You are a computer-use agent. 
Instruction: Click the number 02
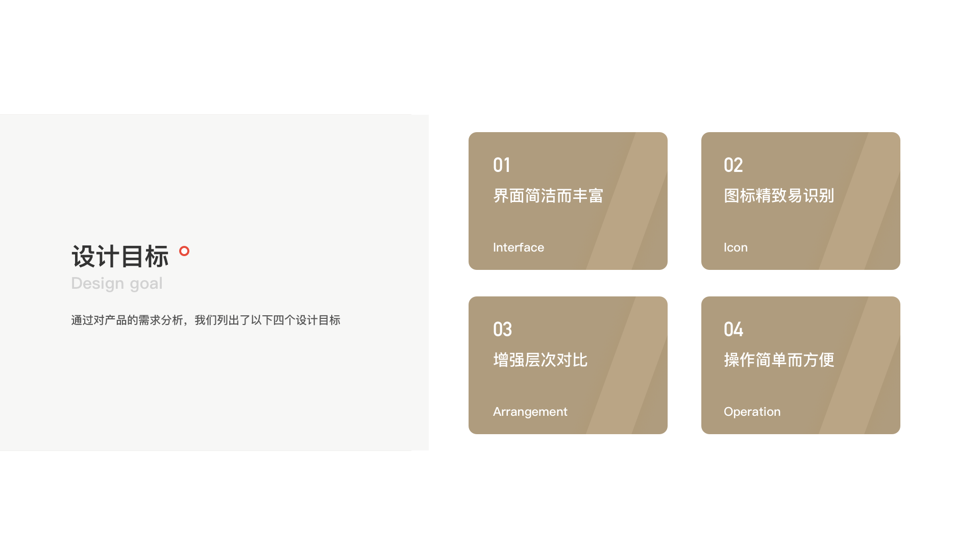click(x=733, y=165)
